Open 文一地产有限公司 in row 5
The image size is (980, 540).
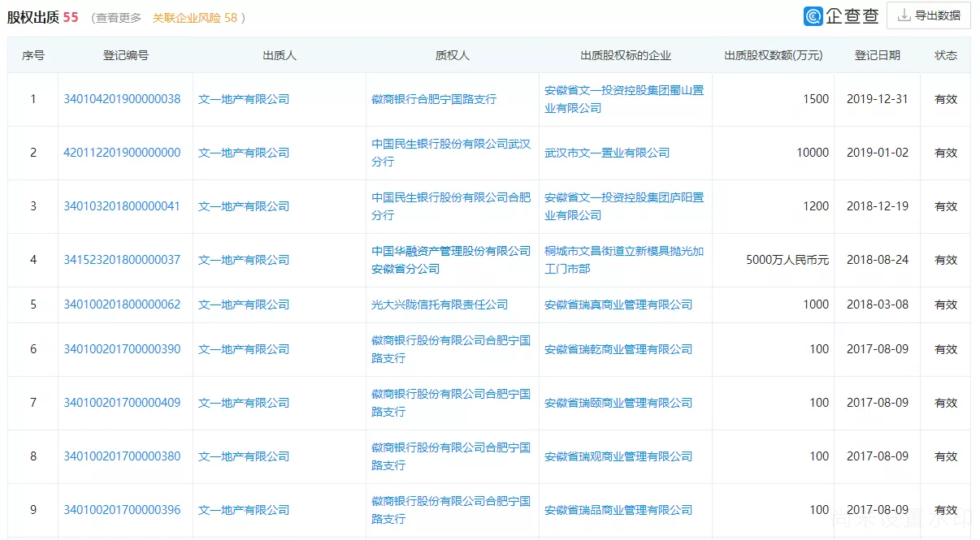pos(244,305)
